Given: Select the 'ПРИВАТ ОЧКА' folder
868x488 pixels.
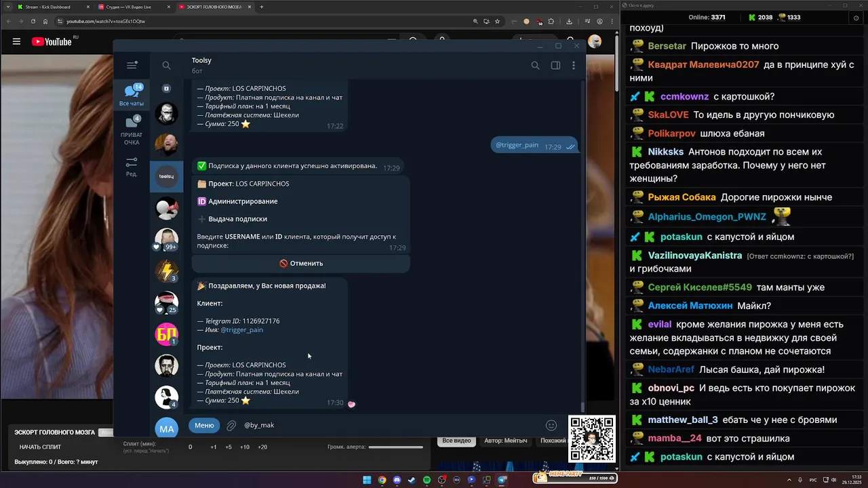Looking at the screenshot, I should [x=132, y=131].
